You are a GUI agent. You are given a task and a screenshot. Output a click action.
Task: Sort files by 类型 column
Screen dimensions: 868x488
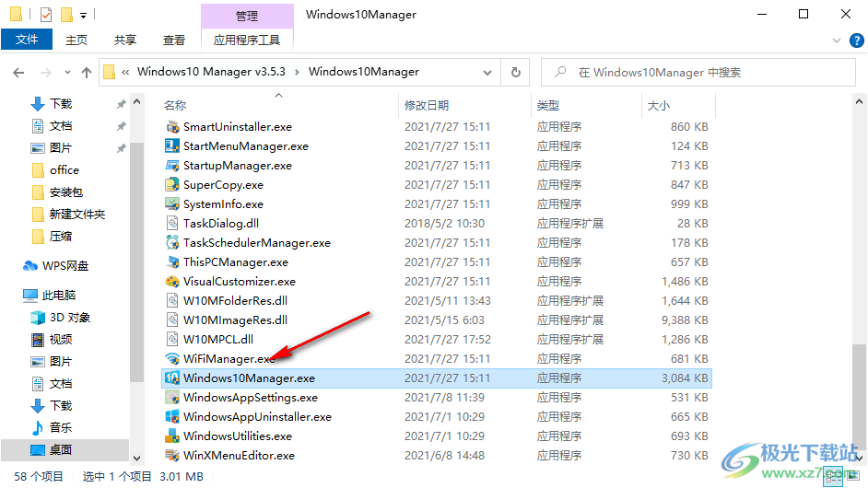click(x=548, y=105)
